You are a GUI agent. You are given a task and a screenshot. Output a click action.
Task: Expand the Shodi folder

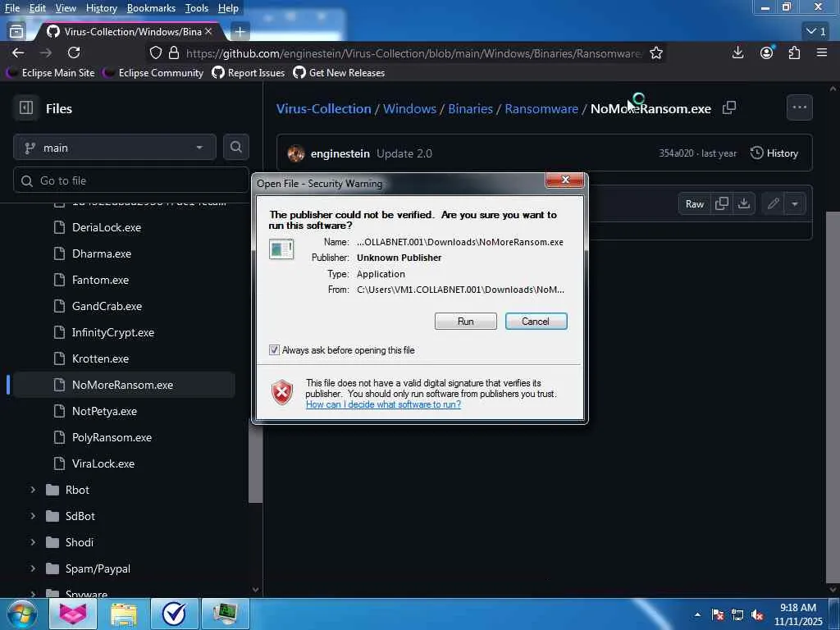[33, 542]
